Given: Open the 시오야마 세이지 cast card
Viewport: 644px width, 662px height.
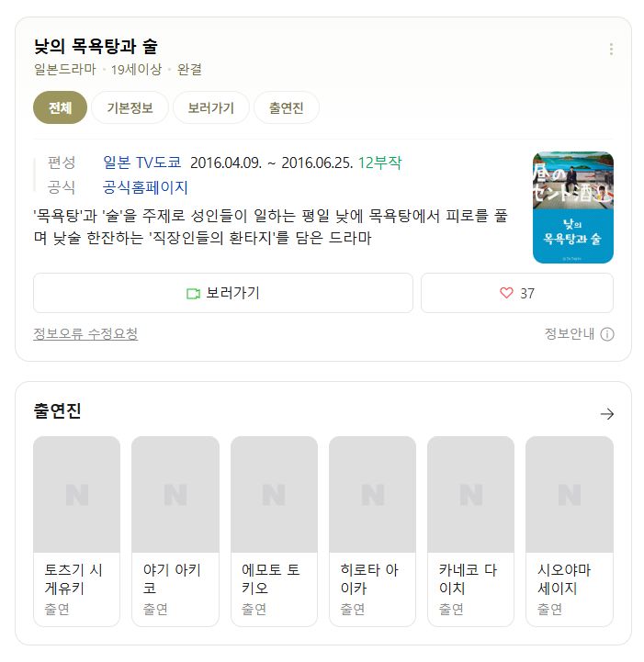Looking at the screenshot, I should pyautogui.click(x=570, y=531).
